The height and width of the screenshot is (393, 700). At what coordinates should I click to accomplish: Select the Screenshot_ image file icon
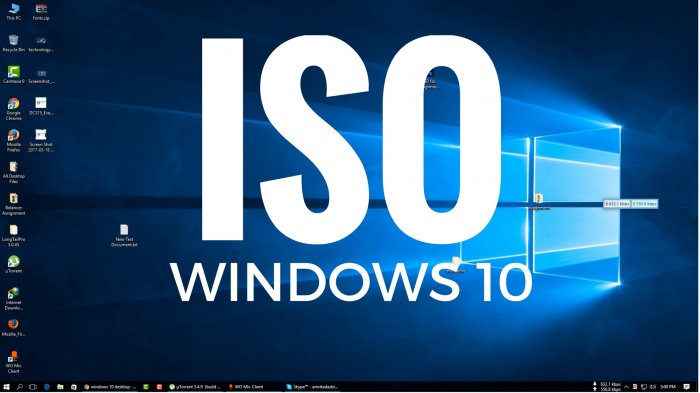[x=41, y=75]
